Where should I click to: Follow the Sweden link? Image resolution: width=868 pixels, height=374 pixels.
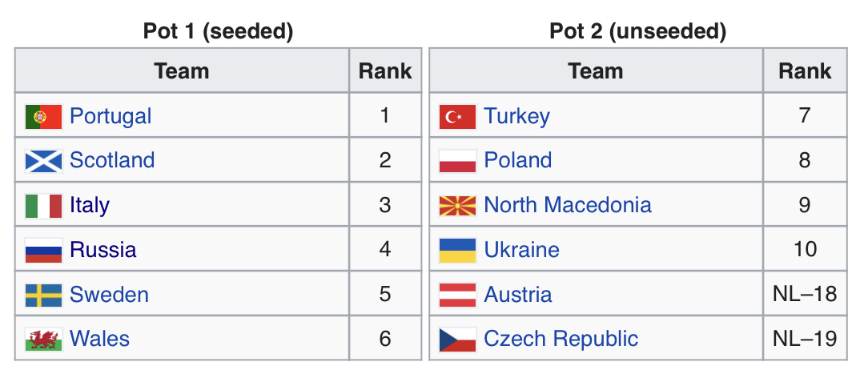(x=109, y=294)
